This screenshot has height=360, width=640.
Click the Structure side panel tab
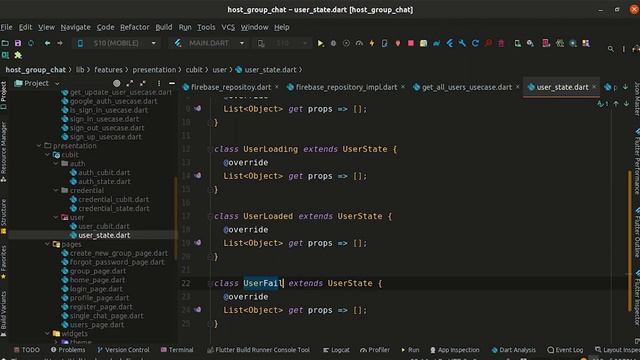pos(4,216)
